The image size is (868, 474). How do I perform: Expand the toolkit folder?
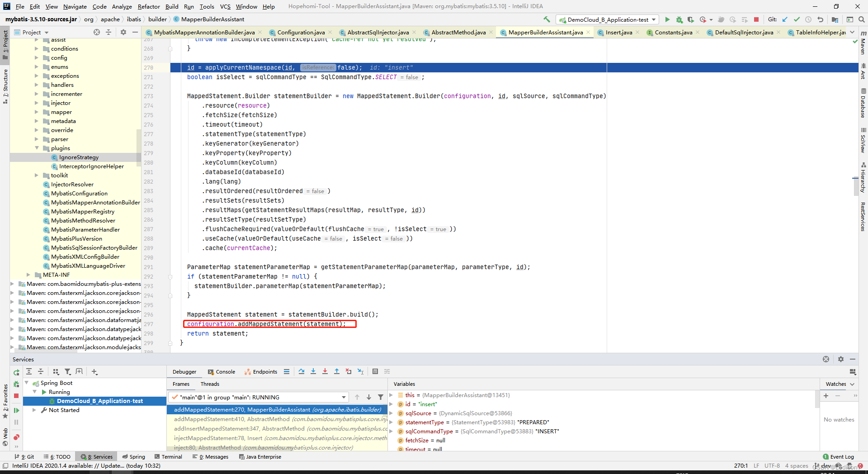pos(37,175)
